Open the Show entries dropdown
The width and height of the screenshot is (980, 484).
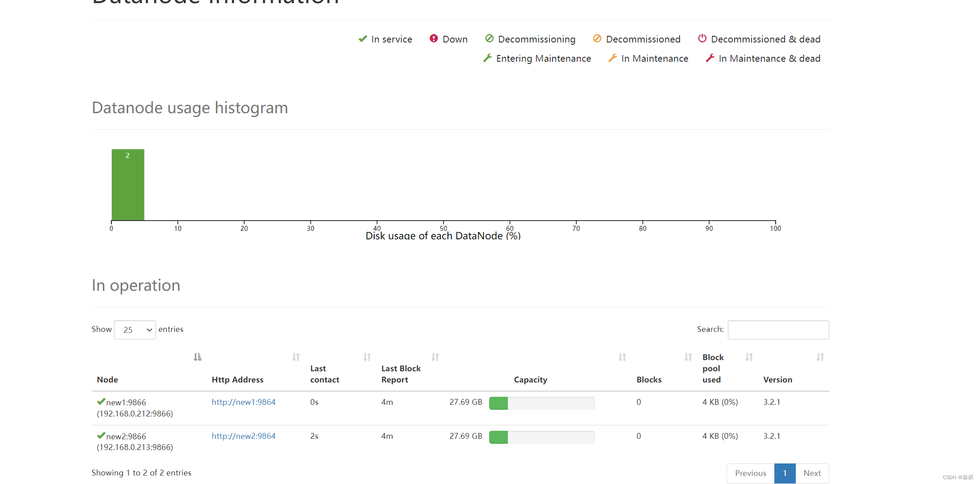tap(135, 330)
